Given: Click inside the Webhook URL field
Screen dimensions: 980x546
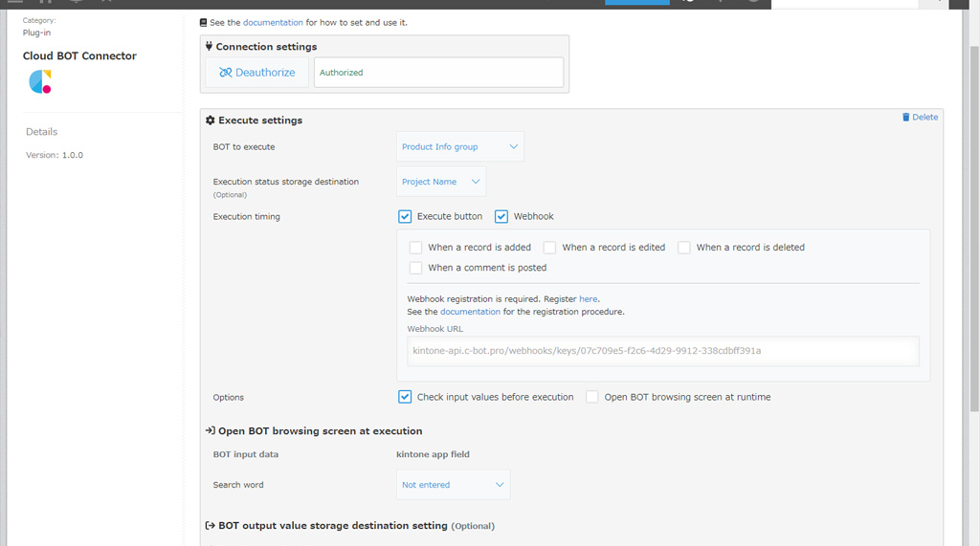Looking at the screenshot, I should point(663,351).
